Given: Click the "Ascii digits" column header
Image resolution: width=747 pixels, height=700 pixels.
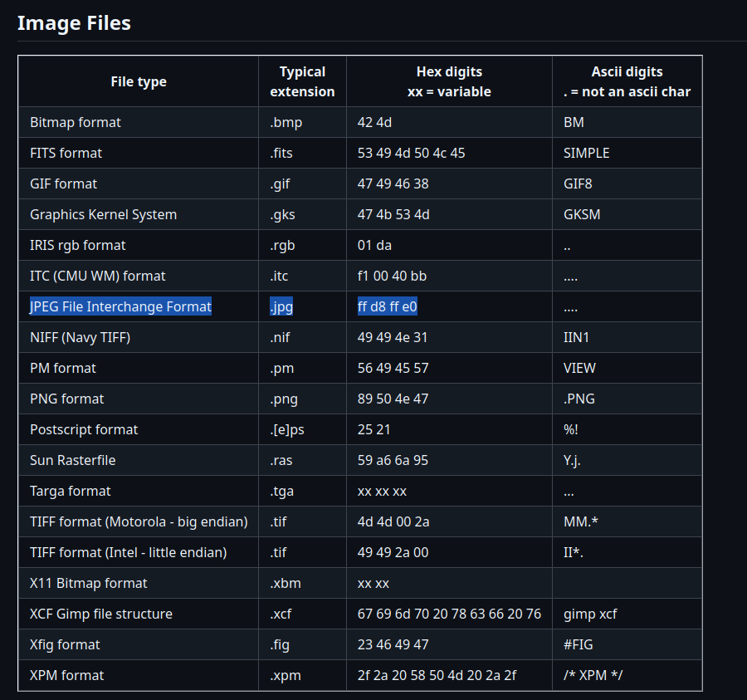Looking at the screenshot, I should click(x=627, y=81).
